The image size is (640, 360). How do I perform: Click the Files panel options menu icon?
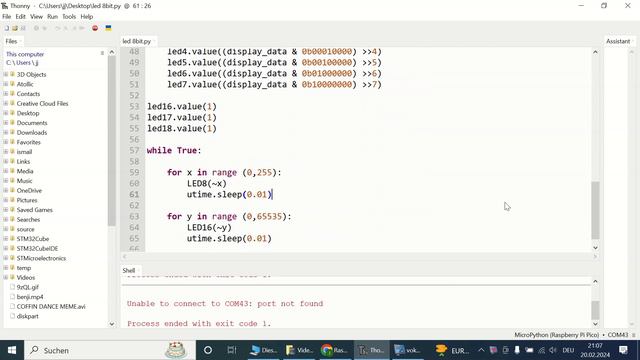click(x=102, y=53)
